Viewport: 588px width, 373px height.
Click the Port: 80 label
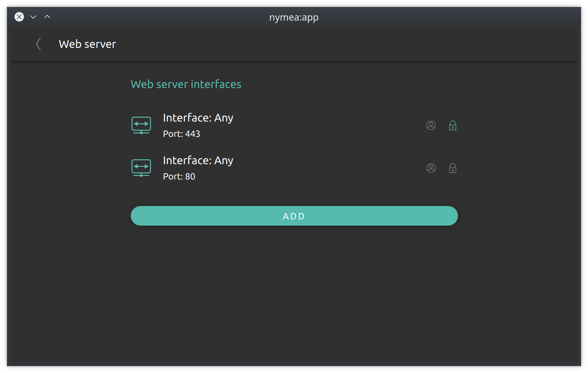point(179,176)
